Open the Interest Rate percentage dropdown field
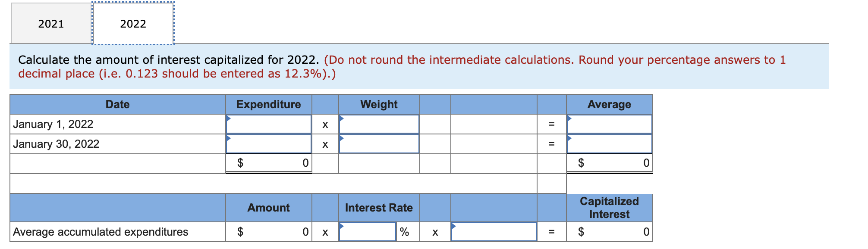 [x=367, y=232]
